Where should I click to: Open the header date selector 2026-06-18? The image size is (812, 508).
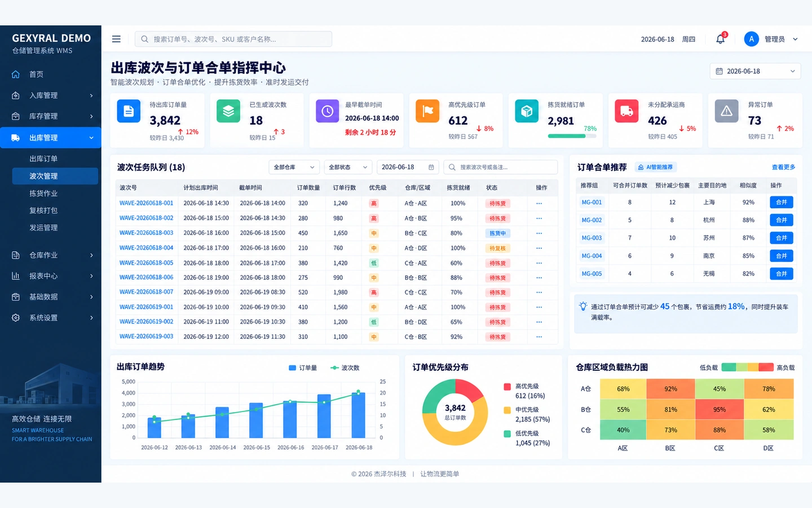coord(756,71)
